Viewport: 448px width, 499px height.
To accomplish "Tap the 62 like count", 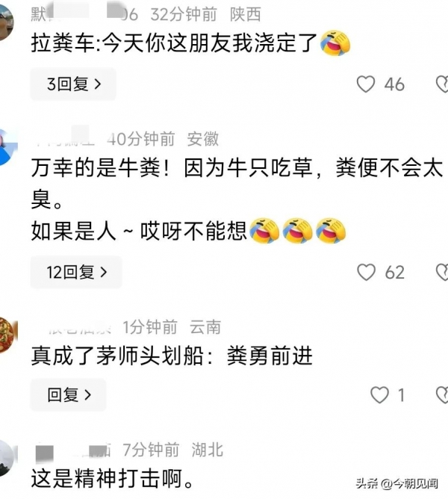I will click(x=394, y=273).
